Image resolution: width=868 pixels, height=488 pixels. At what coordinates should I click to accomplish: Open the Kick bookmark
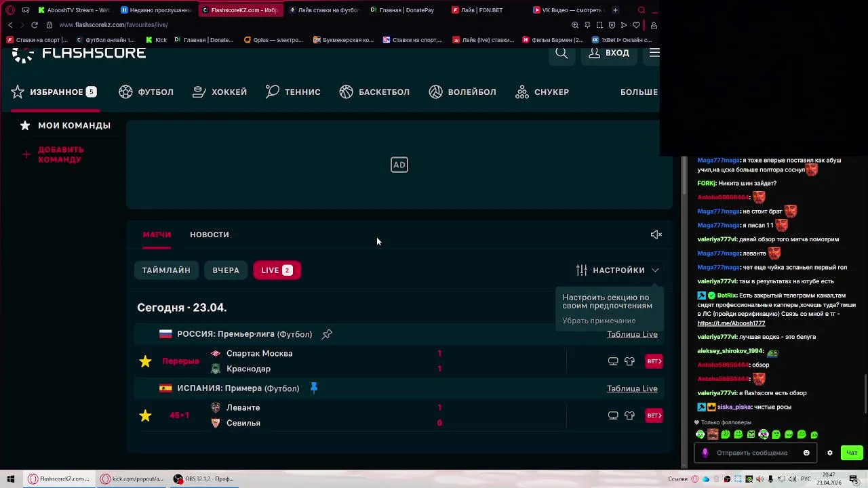pyautogui.click(x=157, y=40)
